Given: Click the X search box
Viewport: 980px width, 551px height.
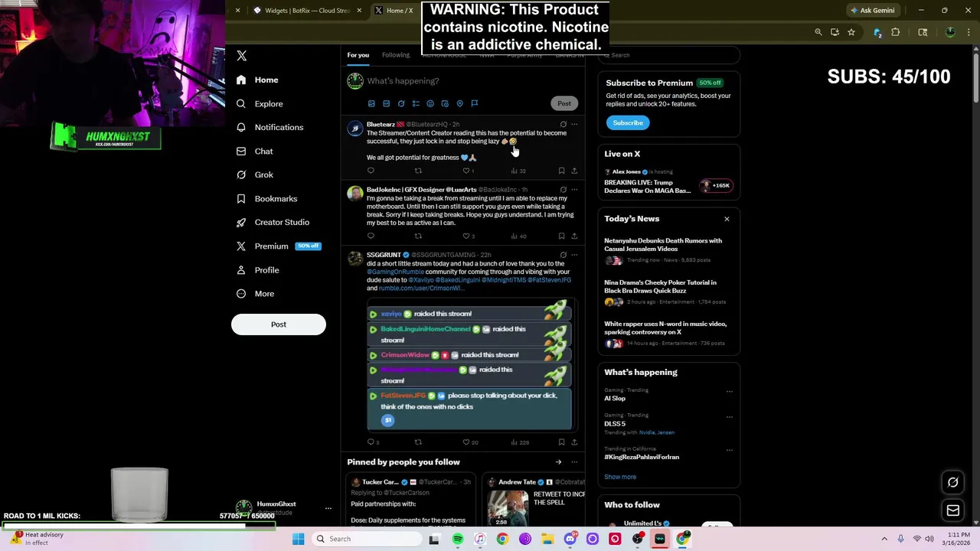Looking at the screenshot, I should click(669, 55).
